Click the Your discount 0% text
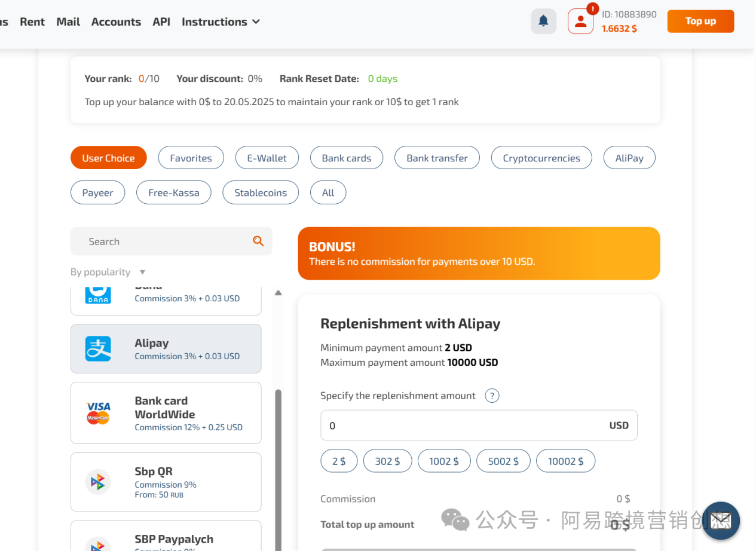This screenshot has width=756, height=551. pyautogui.click(x=219, y=78)
